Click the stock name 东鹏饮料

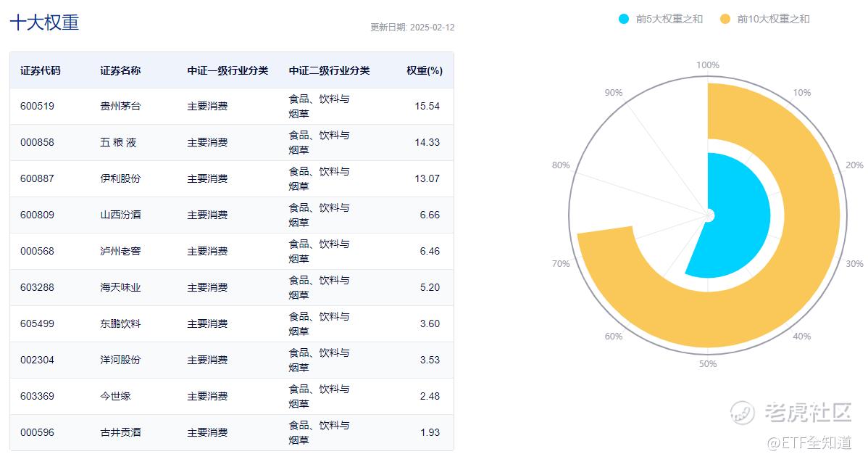(x=120, y=323)
